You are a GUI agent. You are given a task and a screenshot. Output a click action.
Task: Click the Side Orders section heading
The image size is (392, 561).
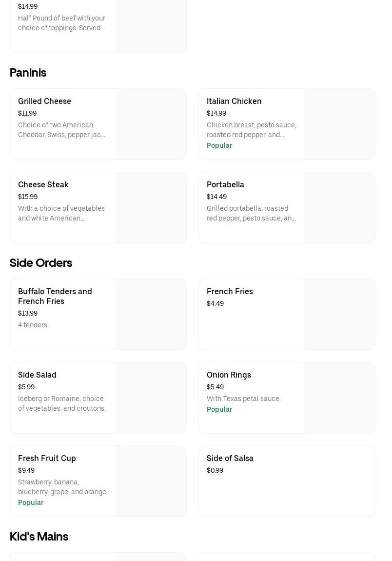point(41,263)
